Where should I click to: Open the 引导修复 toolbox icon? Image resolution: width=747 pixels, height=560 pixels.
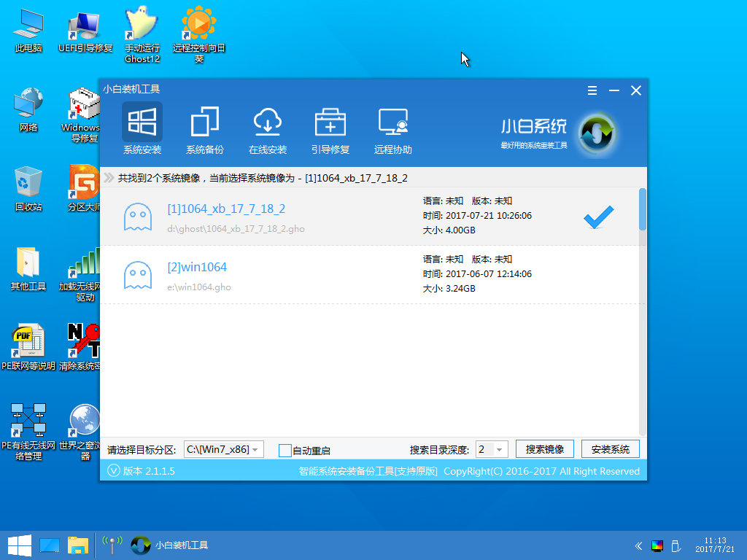point(330,122)
